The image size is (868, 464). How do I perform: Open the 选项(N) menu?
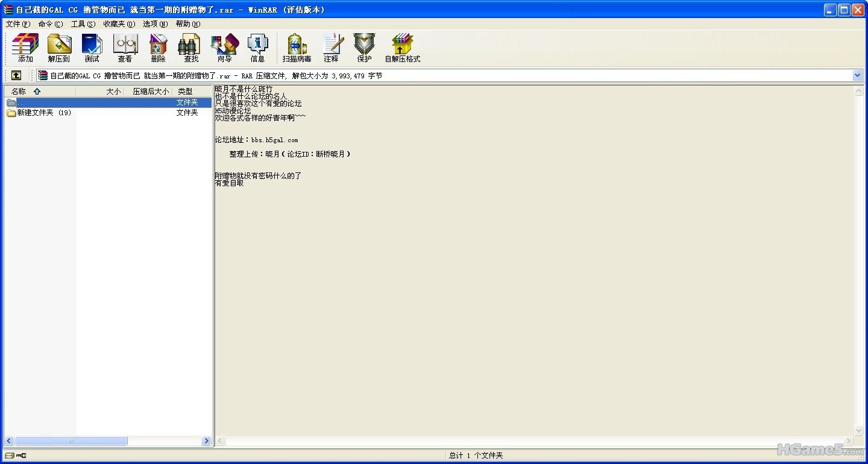(x=155, y=24)
